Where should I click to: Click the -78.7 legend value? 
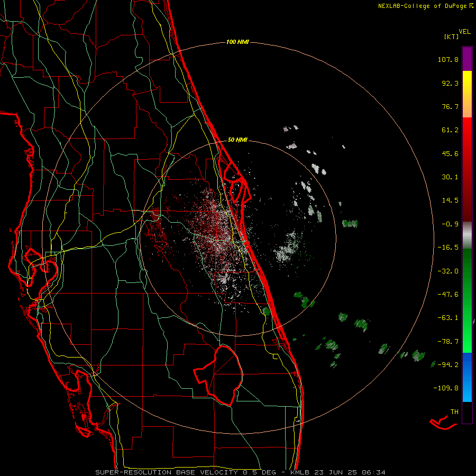[448, 342]
